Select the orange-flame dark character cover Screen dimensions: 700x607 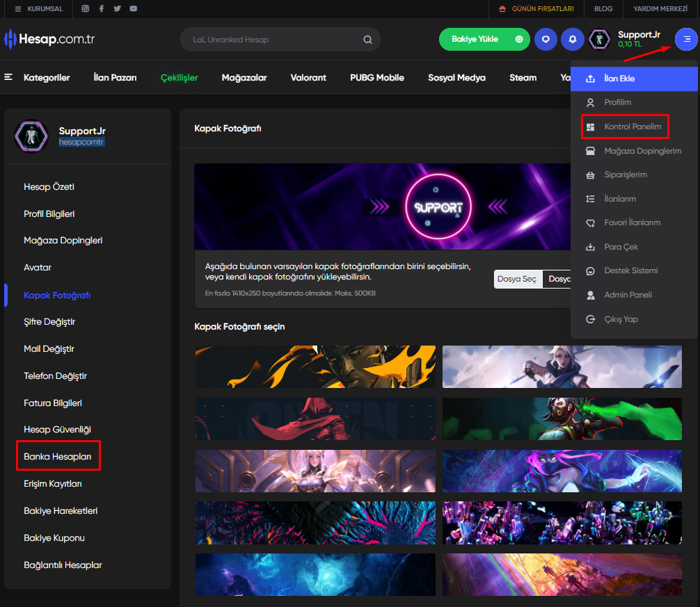(x=315, y=366)
